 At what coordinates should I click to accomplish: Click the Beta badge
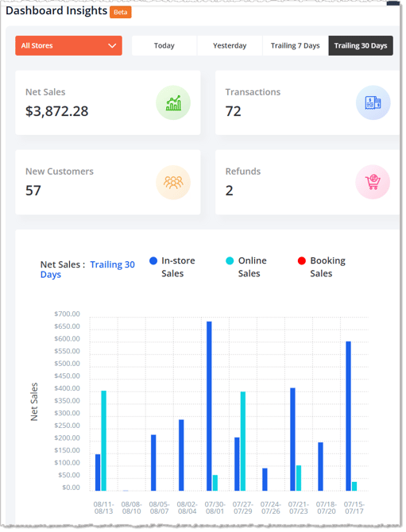121,12
